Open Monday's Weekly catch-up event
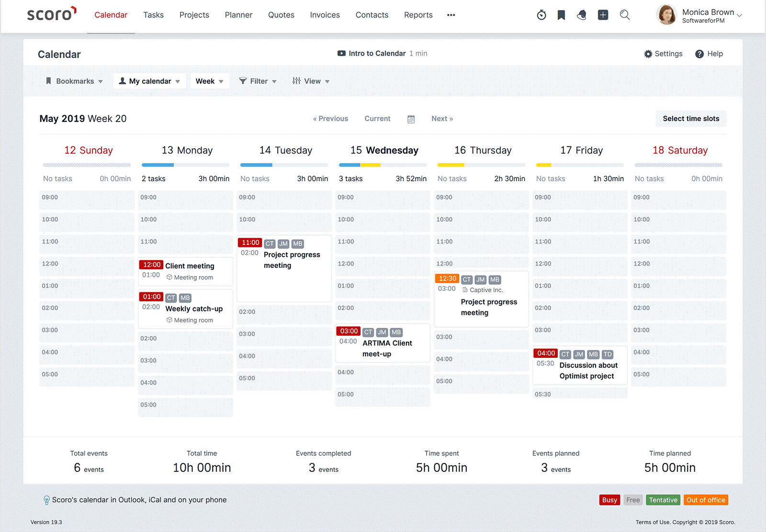Image resolution: width=766 pixels, height=532 pixels. 194,309
